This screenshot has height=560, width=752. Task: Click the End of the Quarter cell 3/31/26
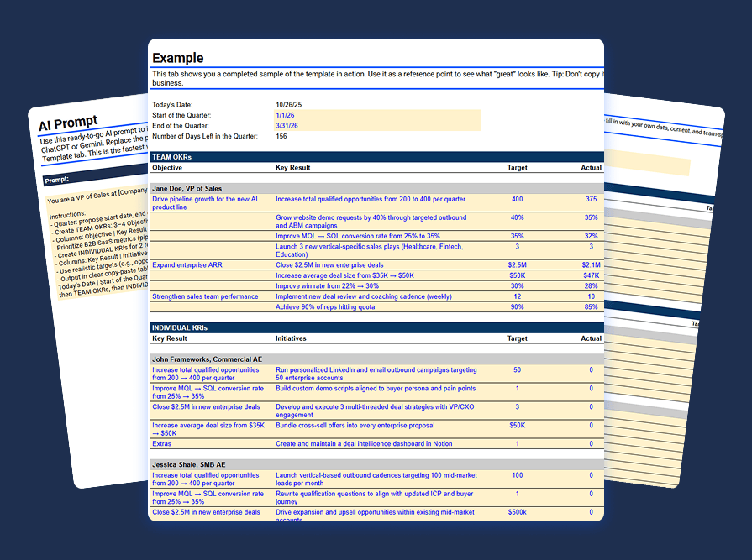click(377, 125)
